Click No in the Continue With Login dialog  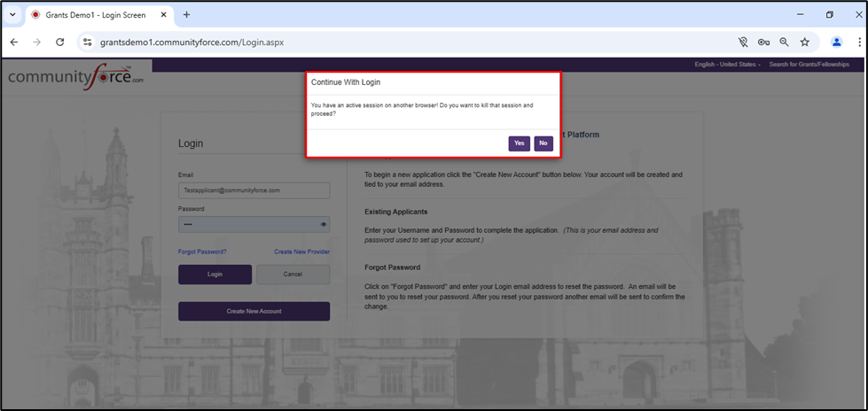(543, 143)
